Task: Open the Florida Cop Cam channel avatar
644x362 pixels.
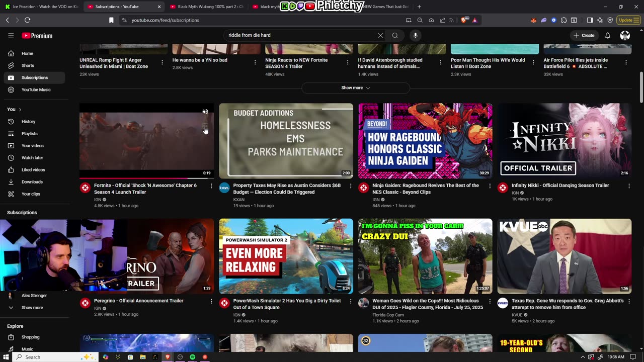Action: (363, 303)
